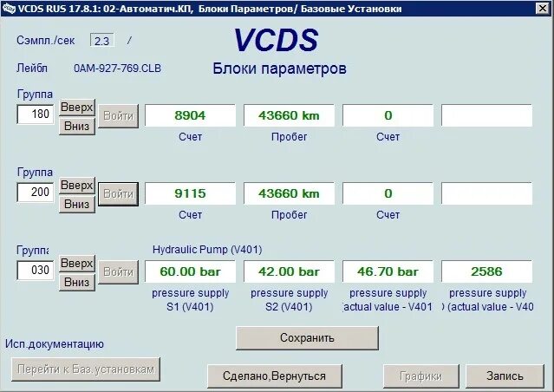Click the pressure supply S1 (V401) label
554x392 pixels.
pos(191,300)
